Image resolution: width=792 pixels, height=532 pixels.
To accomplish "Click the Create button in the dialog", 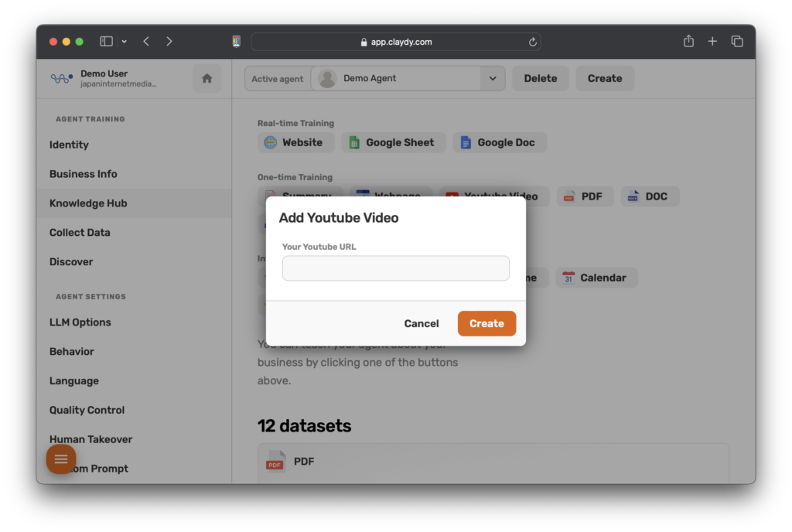I will 486,323.
